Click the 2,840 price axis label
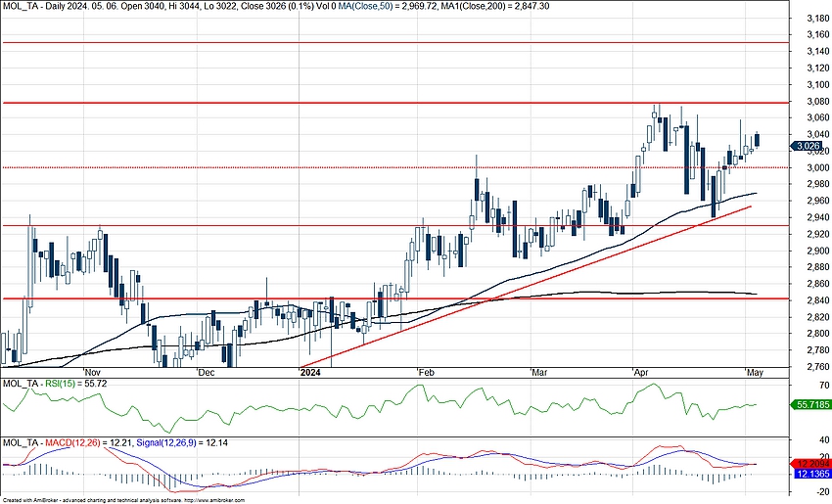The height and width of the screenshot is (504, 832). pos(817,300)
